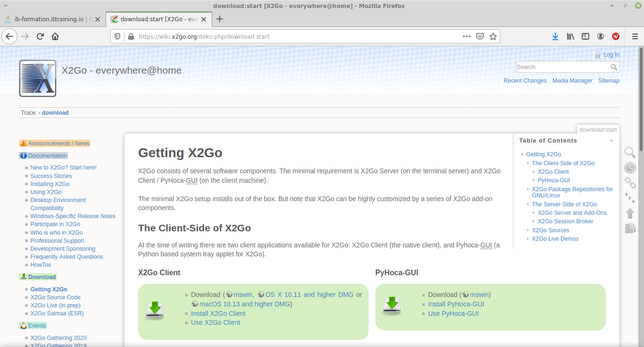Download OS X 10.11 and higher DMG

pos(309,295)
